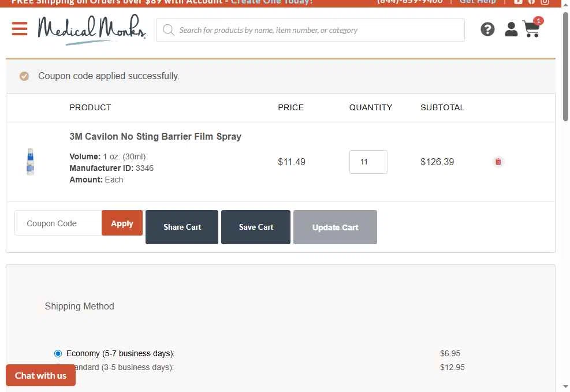The image size is (570, 392).
Task: Click the Manufacturer ID: 3346 text
Action: [x=111, y=168]
